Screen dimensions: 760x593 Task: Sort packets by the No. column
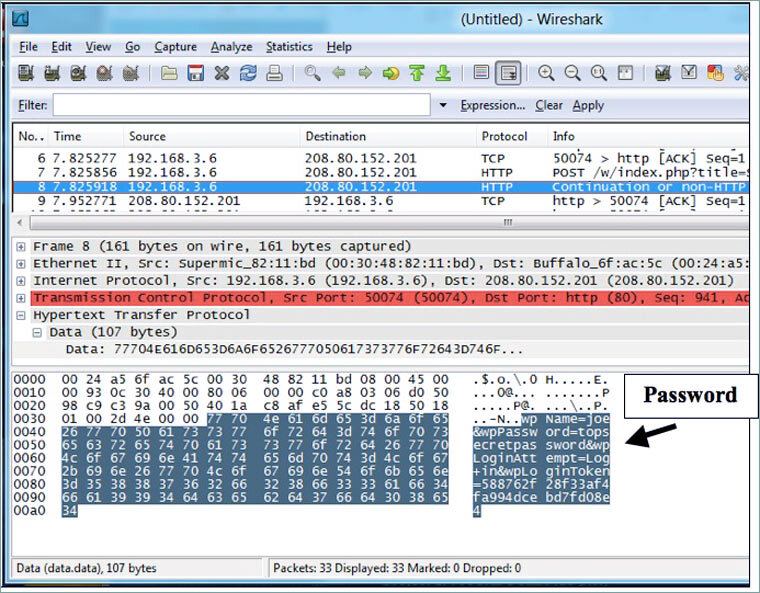[x=31, y=136]
